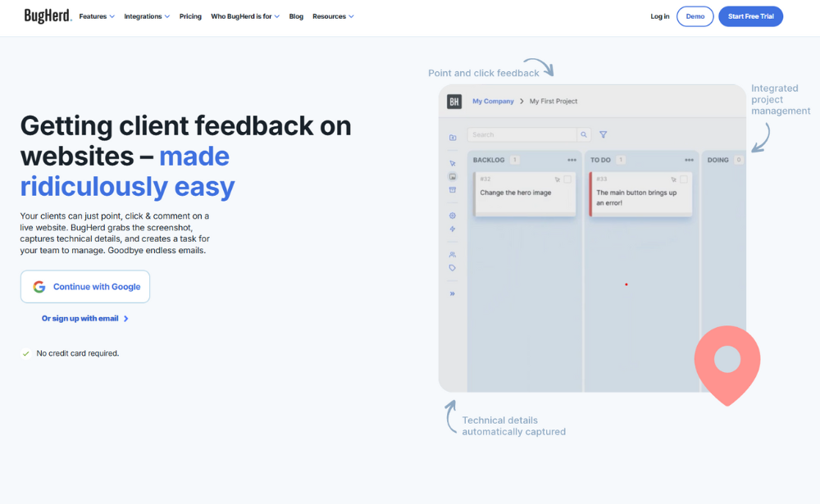Image resolution: width=820 pixels, height=504 pixels.
Task: Open the screenshot image icon in the sidebar
Action: pyautogui.click(x=452, y=176)
